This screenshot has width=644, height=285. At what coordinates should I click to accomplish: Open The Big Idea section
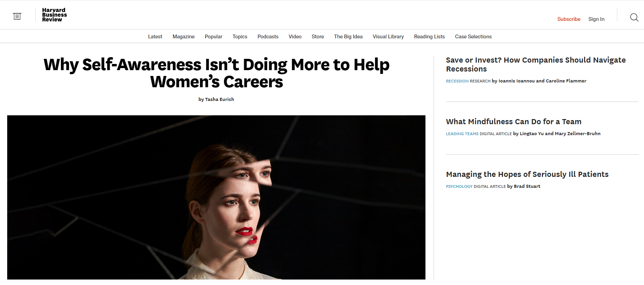point(348,37)
